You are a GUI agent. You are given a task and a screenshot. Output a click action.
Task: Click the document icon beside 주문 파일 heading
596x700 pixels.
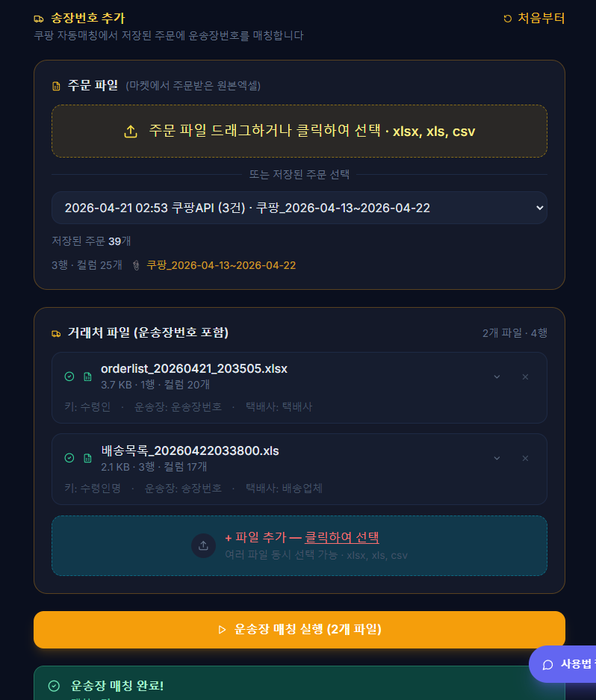[x=55, y=85]
